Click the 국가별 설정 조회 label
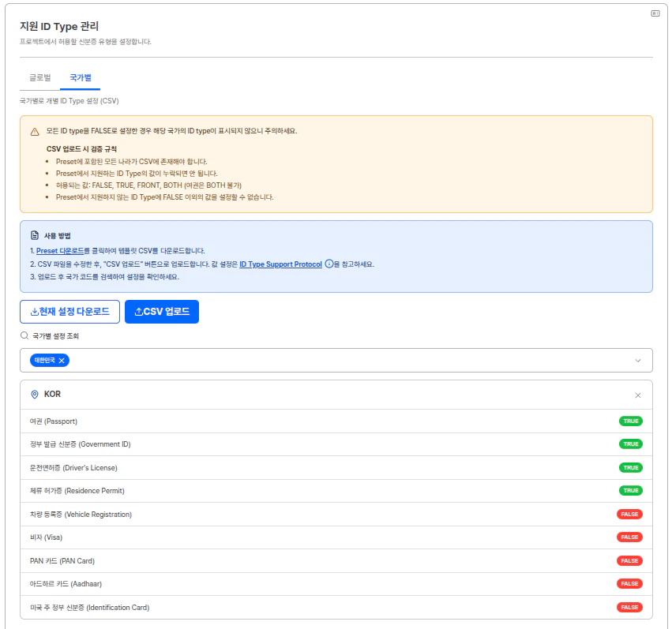The height and width of the screenshot is (629, 672). point(56,336)
